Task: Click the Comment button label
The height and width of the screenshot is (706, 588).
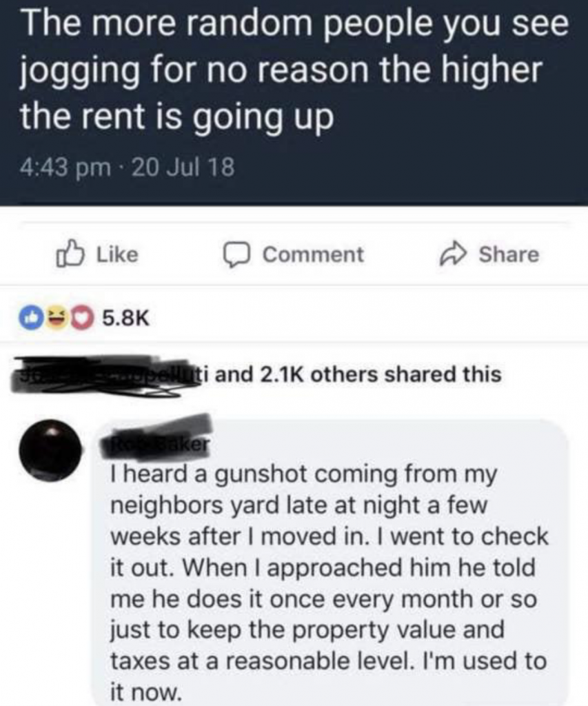Action: coord(314,255)
